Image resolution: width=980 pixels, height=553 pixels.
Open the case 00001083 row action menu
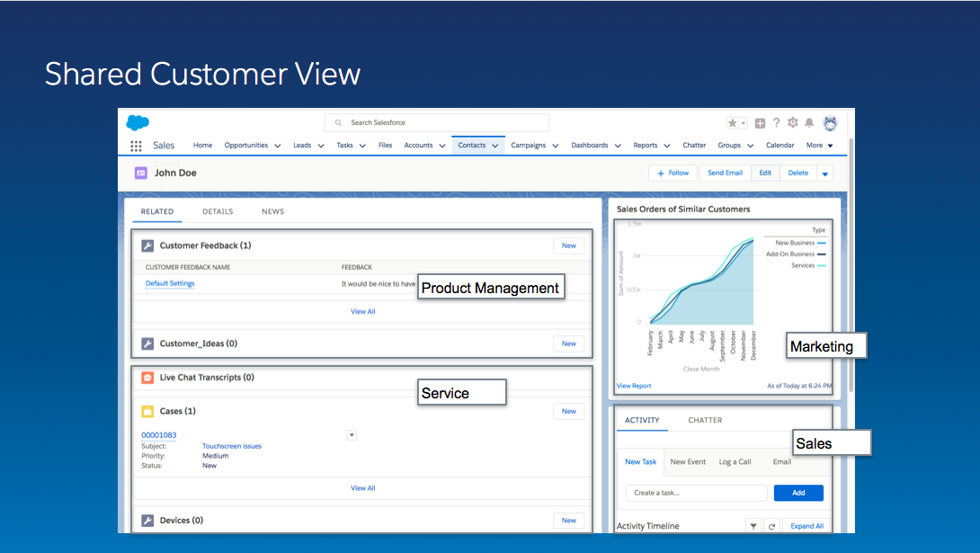tap(352, 435)
